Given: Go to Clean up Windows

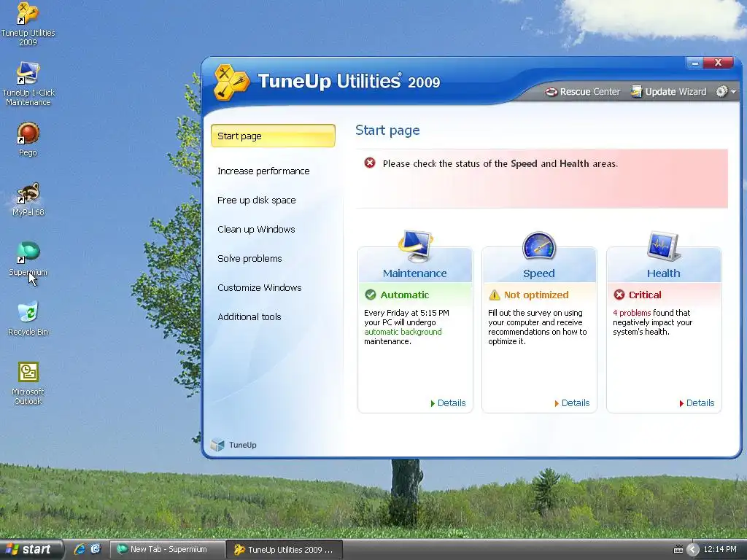Looking at the screenshot, I should click(256, 229).
